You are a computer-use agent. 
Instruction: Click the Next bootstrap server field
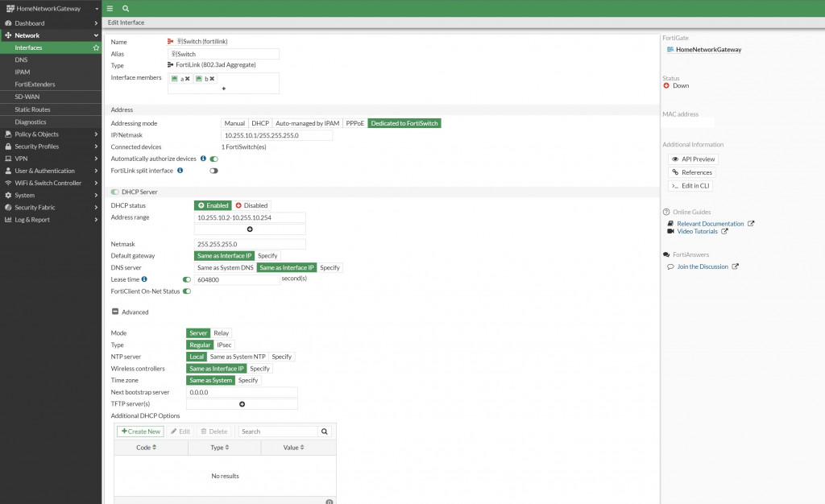(242, 392)
